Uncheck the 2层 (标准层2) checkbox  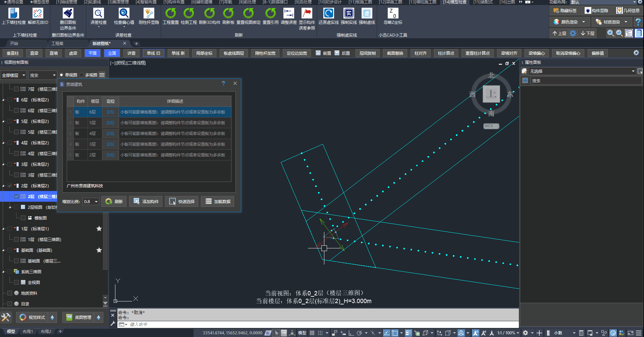pos(10,186)
